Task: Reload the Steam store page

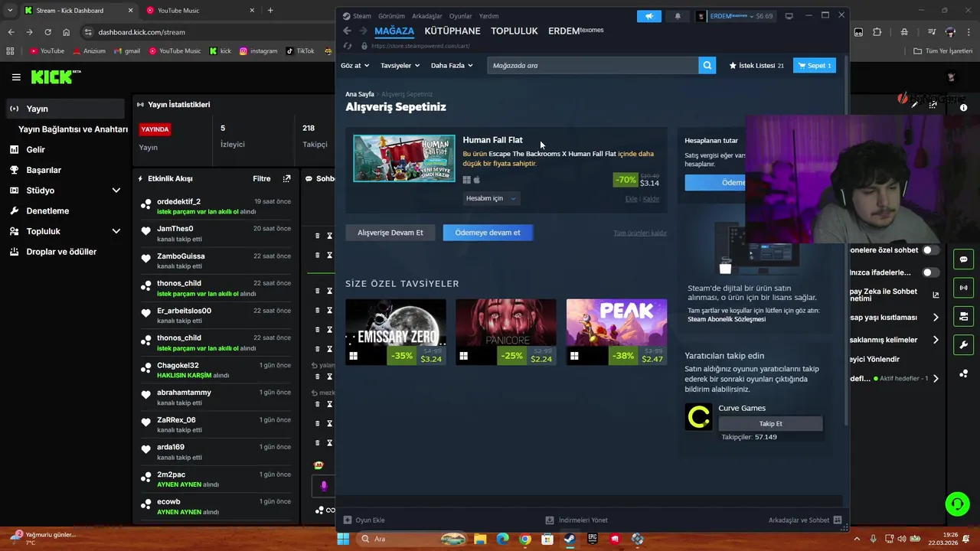Action: point(348,46)
